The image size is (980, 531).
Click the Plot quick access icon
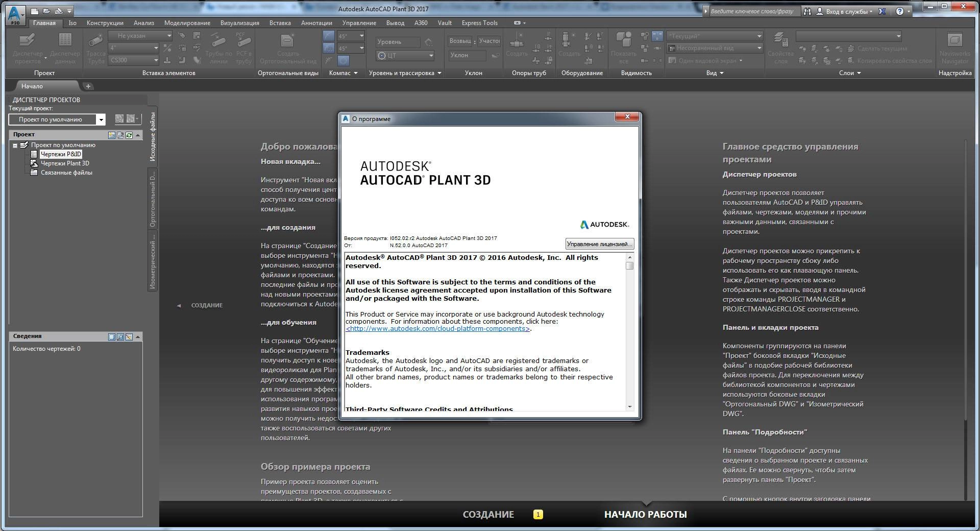(x=58, y=11)
